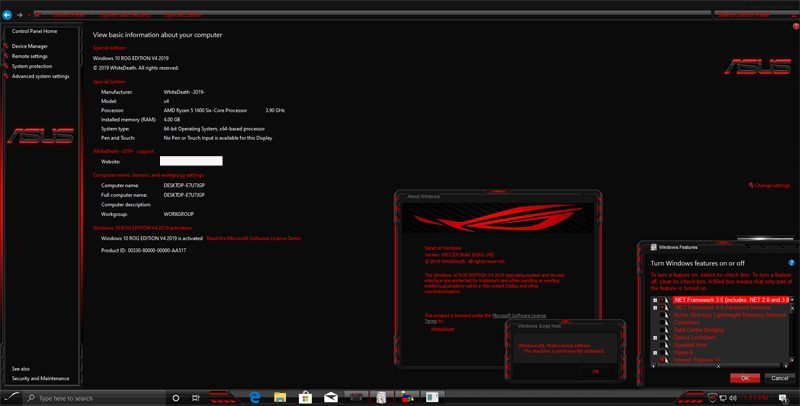
Task: Open Remote settings link
Action: click(x=30, y=56)
